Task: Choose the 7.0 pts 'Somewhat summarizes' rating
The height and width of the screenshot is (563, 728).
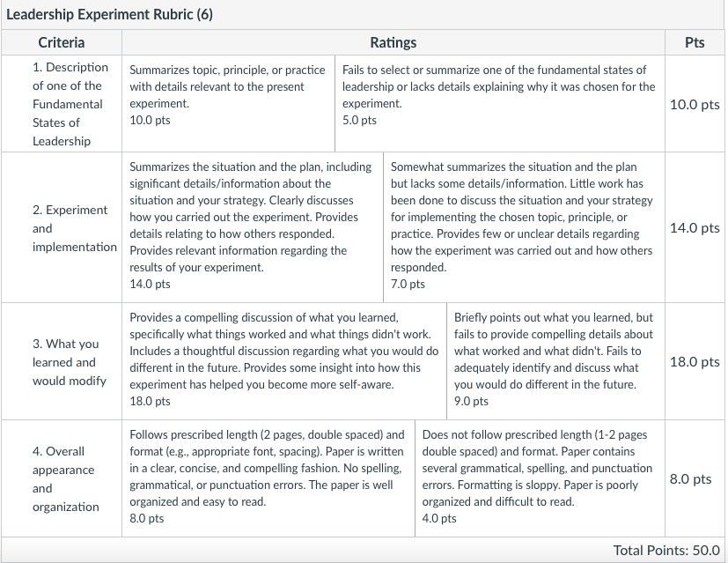Action: [x=524, y=227]
